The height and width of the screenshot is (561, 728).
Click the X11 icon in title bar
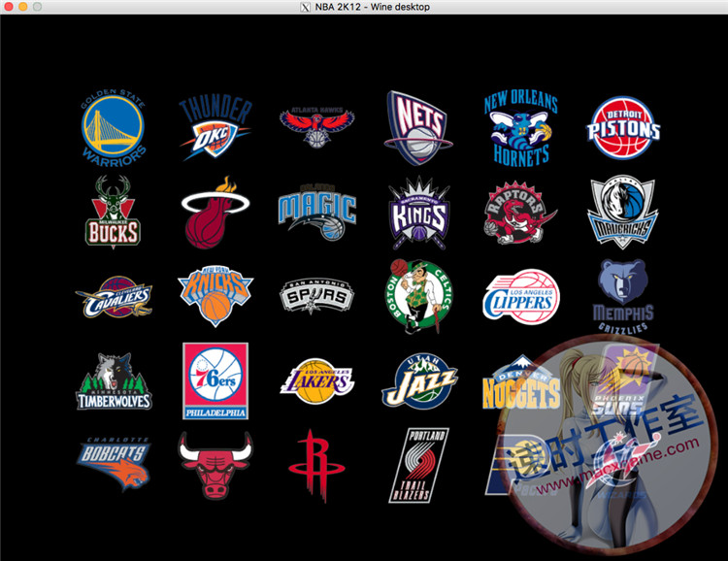[x=305, y=7]
